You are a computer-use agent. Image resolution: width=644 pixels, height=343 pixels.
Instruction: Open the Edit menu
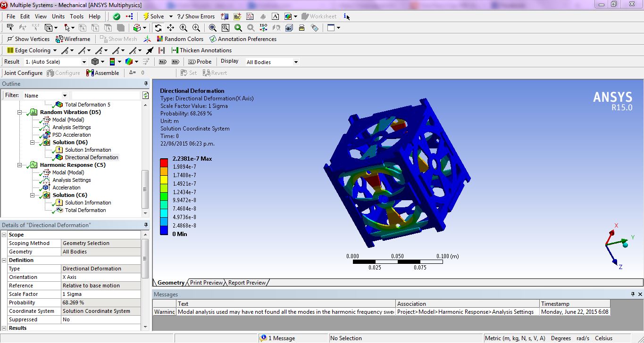[25, 16]
